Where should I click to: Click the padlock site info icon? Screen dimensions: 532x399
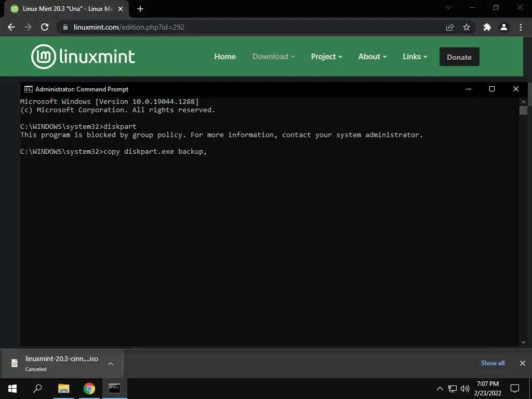coord(65,27)
